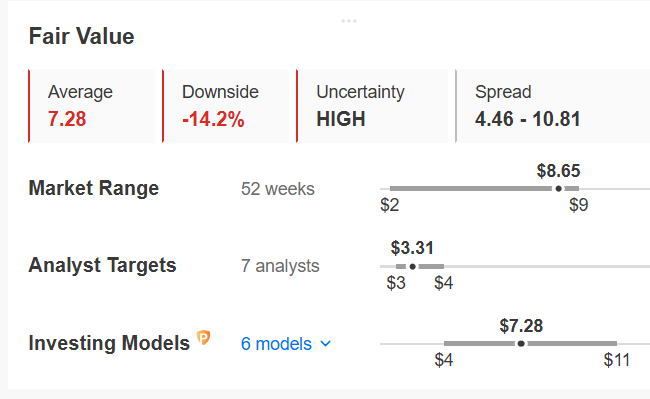
Task: Click the 52 weeks label
Action: [278, 189]
